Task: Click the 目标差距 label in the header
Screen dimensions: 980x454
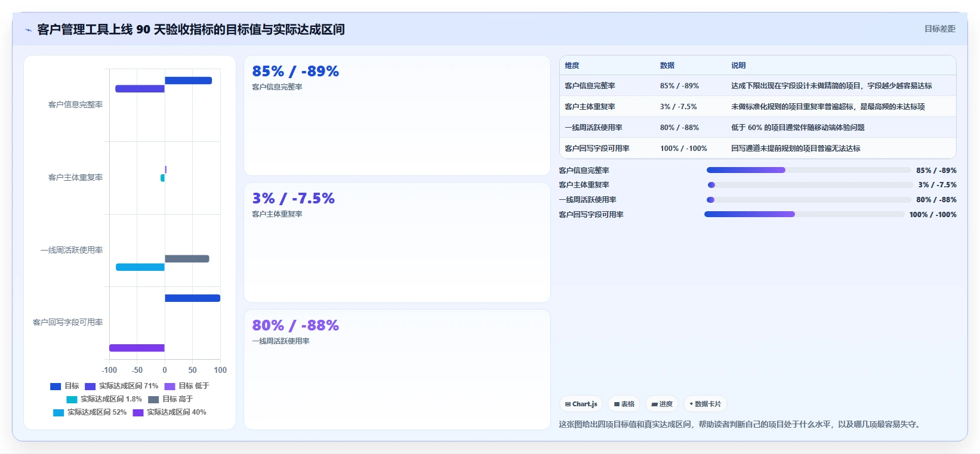Action: tap(939, 29)
